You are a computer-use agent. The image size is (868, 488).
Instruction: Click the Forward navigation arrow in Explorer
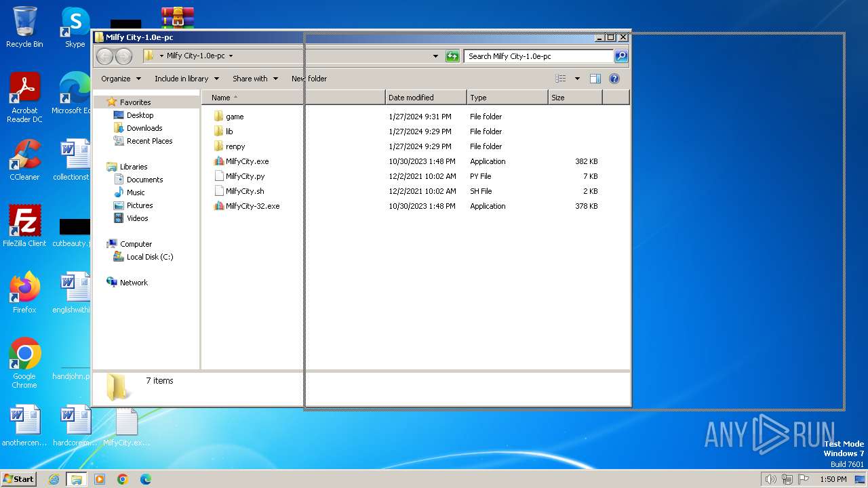(123, 56)
